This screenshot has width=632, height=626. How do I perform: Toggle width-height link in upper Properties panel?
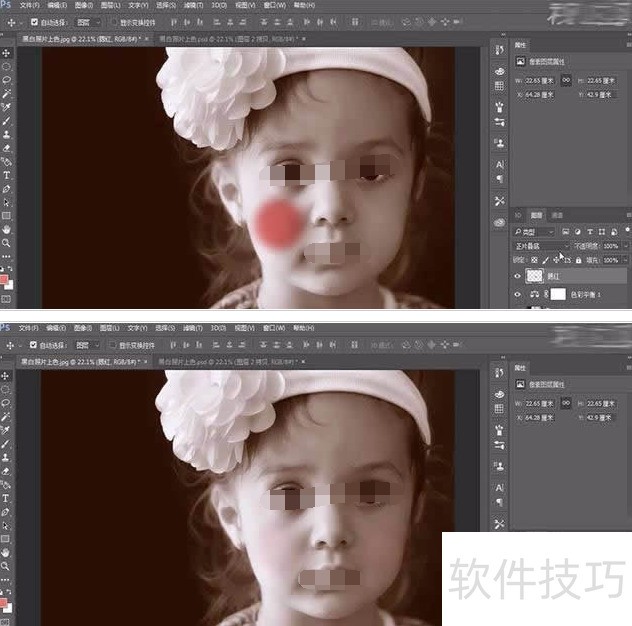[x=566, y=80]
